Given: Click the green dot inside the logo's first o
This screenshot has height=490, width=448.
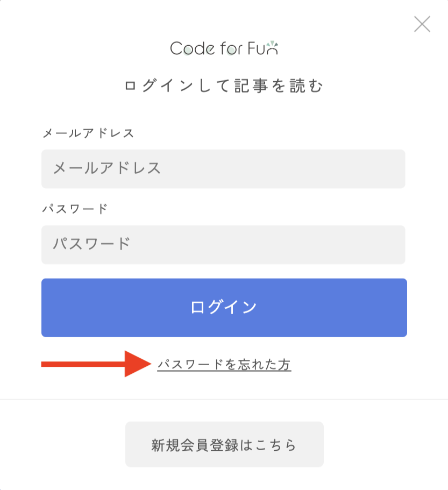Looking at the screenshot, I should [188, 51].
